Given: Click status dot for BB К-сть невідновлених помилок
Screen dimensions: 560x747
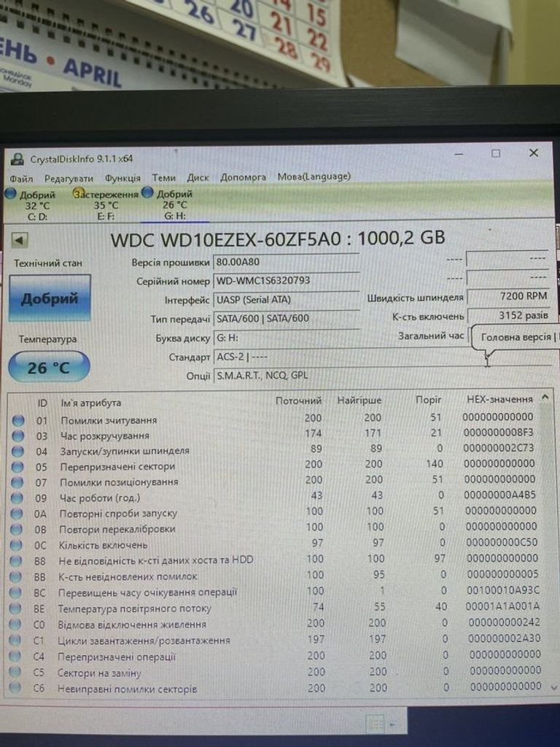Looking at the screenshot, I should point(16,576).
